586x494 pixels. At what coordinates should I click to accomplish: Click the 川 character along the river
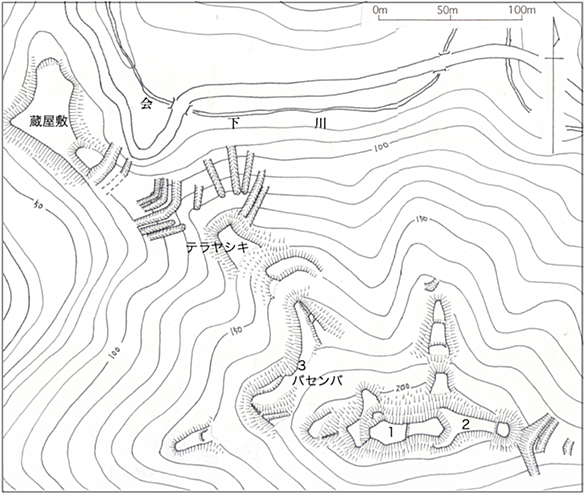[x=320, y=123]
